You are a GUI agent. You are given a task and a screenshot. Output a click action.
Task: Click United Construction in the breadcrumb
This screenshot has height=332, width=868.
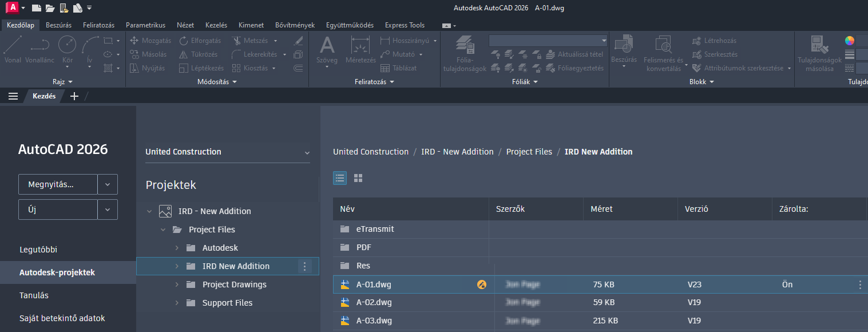point(371,152)
